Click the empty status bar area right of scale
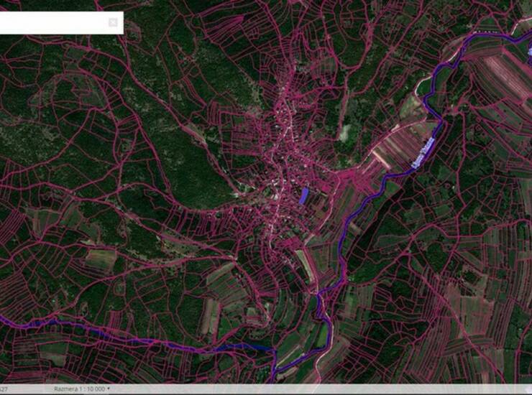This screenshot has width=532, height=395. point(324,389)
